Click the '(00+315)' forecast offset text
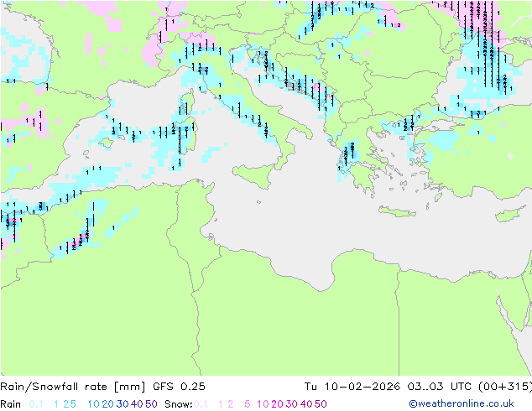Screen dimensions: 532x411 click(x=505, y=387)
